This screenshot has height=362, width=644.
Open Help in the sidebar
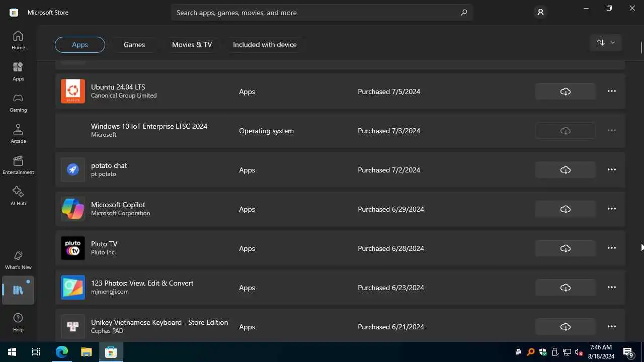(18, 322)
